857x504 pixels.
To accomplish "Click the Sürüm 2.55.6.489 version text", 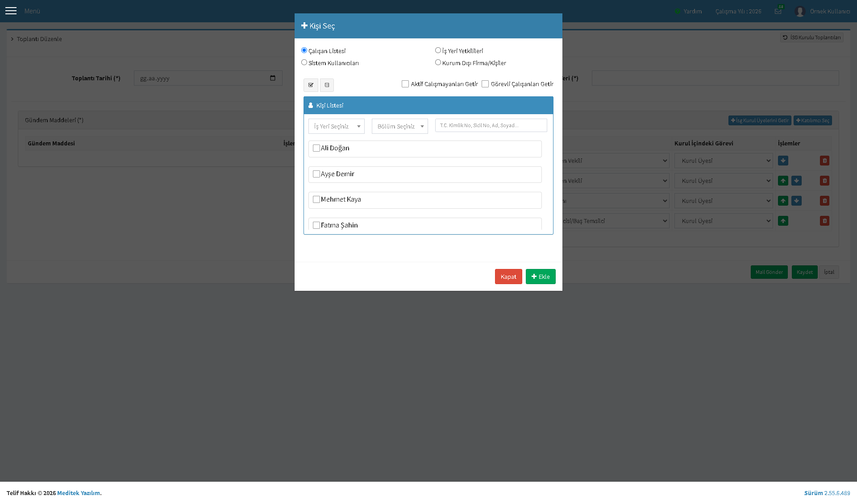I will coord(827,493).
